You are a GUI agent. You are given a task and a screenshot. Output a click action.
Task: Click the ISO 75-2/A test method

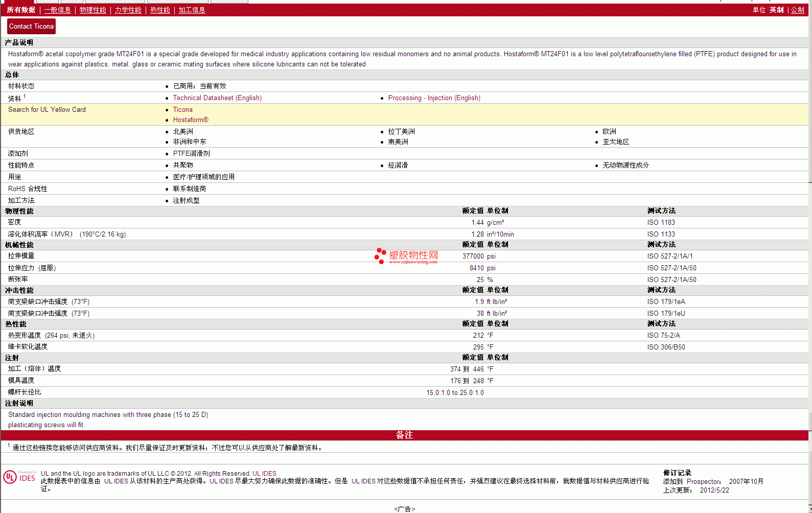(x=663, y=336)
